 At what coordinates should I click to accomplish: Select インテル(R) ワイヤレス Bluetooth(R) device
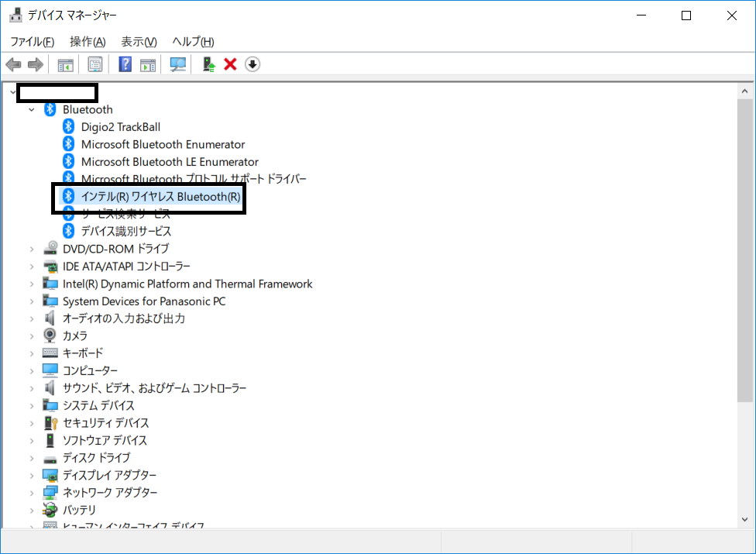(160, 196)
